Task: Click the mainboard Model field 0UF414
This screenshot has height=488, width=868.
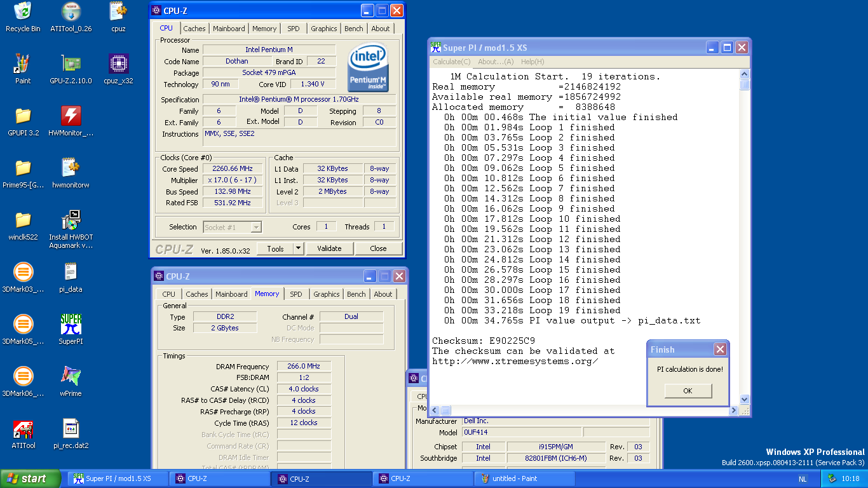Action: (x=520, y=432)
